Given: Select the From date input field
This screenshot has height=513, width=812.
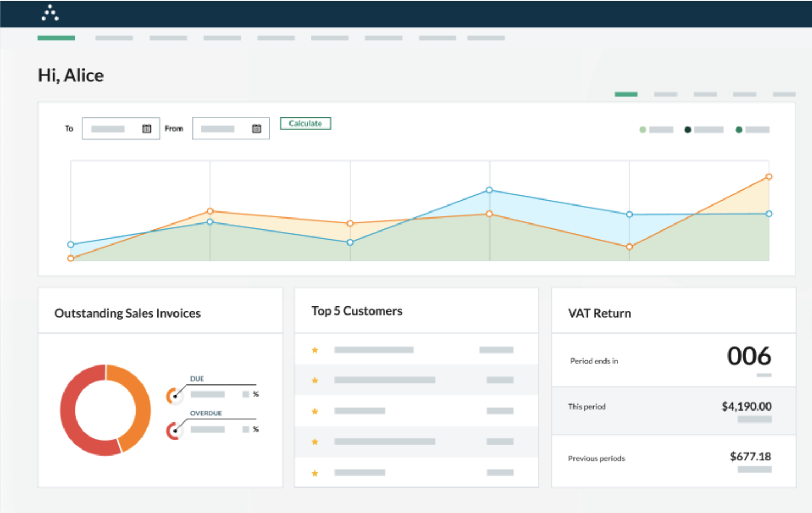Looking at the screenshot, I should (x=231, y=129).
